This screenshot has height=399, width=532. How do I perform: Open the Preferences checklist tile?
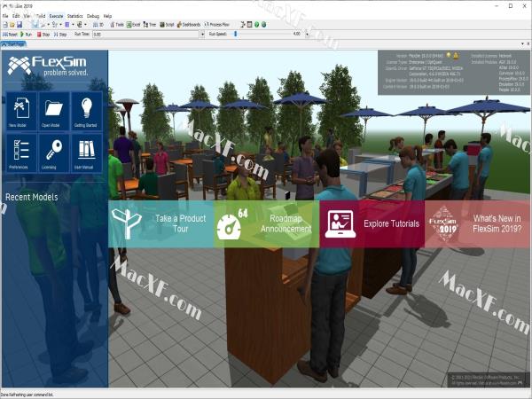pyautogui.click(x=21, y=153)
